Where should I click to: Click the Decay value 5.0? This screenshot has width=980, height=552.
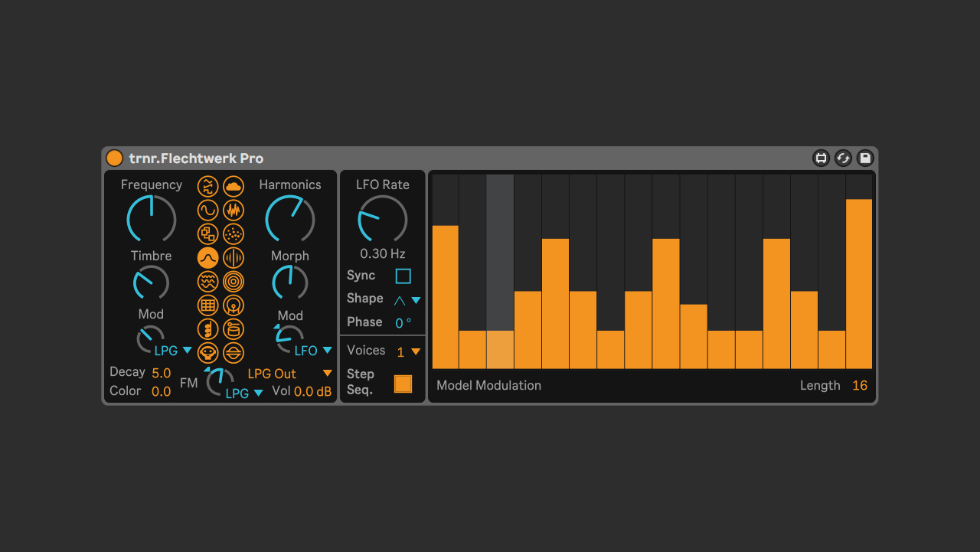pyautogui.click(x=161, y=373)
